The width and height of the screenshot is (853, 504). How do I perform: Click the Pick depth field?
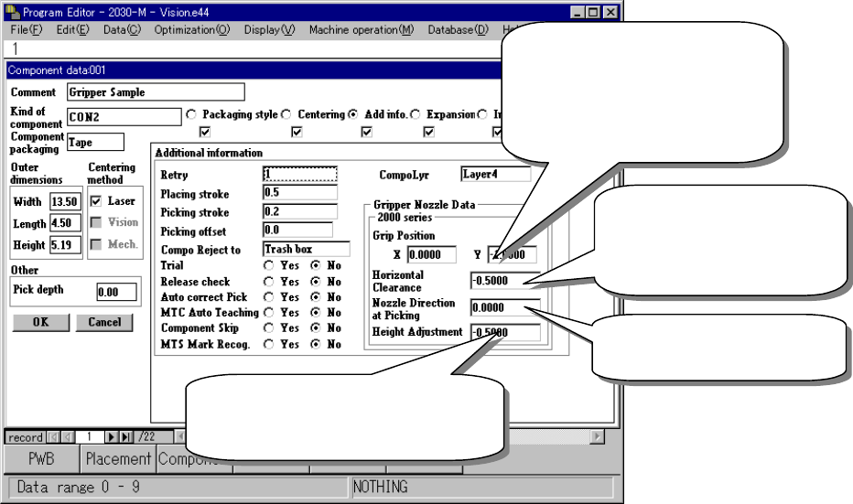click(116, 292)
